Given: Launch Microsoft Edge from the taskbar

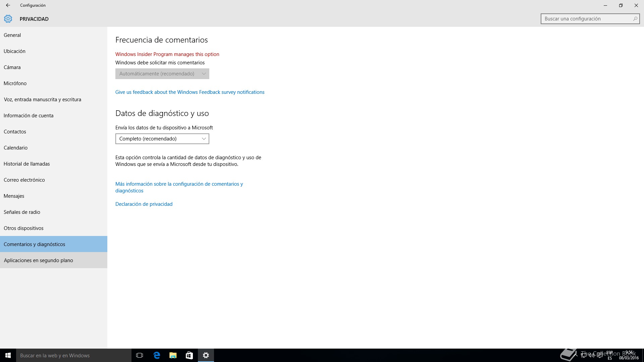Looking at the screenshot, I should 157,355.
